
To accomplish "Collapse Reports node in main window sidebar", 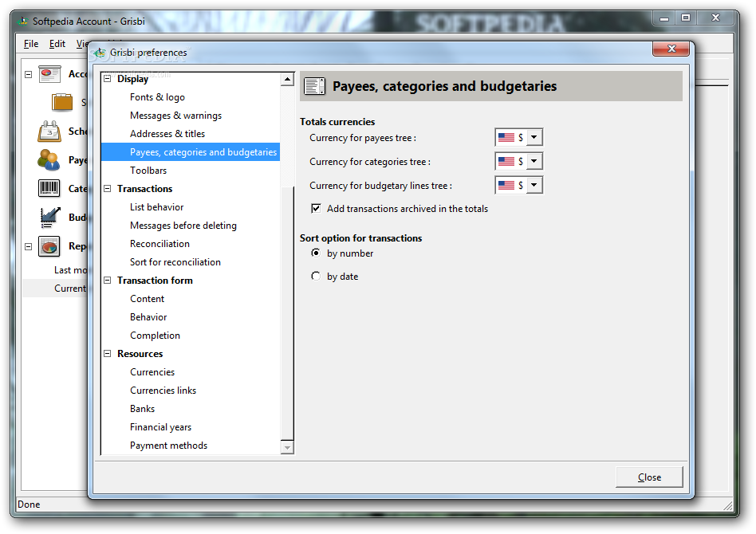I will (x=29, y=246).
